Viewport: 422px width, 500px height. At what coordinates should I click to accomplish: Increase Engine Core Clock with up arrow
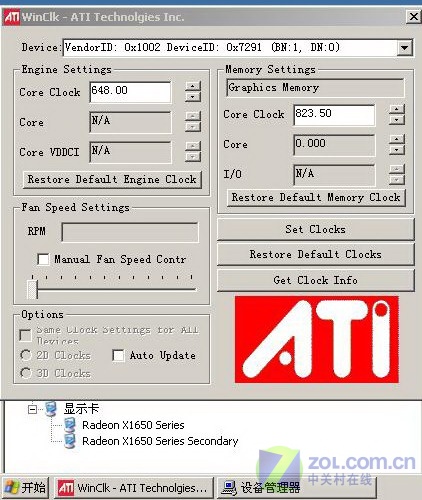tap(193, 86)
